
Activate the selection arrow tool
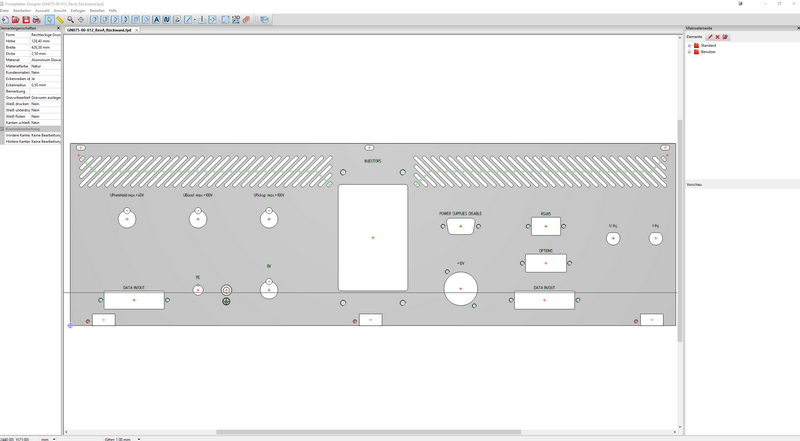tap(49, 19)
